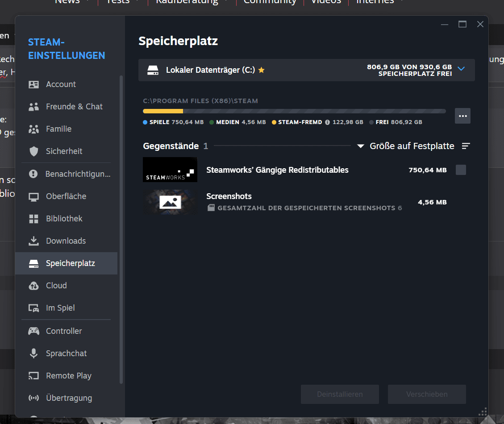The image size is (504, 424).
Task: Open the three-dot storage options menu
Action: [463, 116]
